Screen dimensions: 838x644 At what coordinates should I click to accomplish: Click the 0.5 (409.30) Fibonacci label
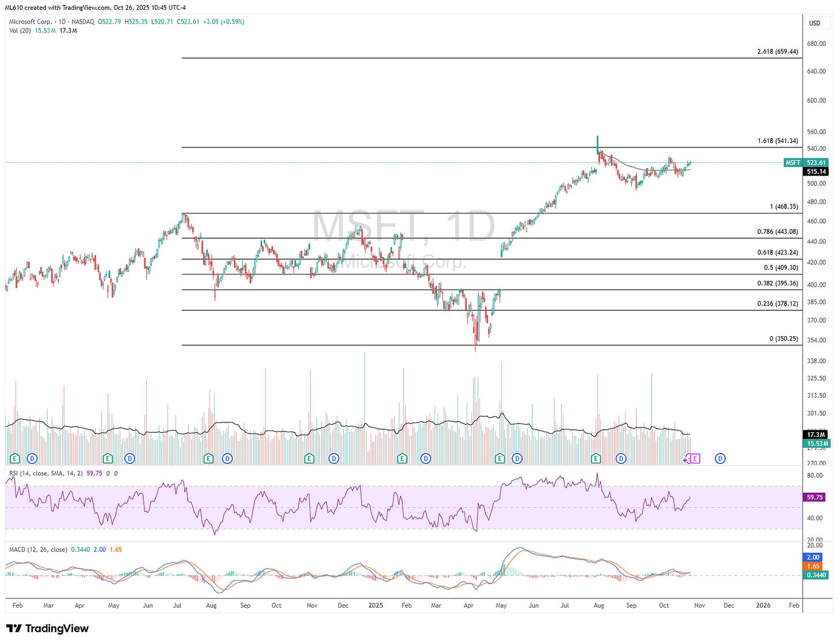[781, 268]
